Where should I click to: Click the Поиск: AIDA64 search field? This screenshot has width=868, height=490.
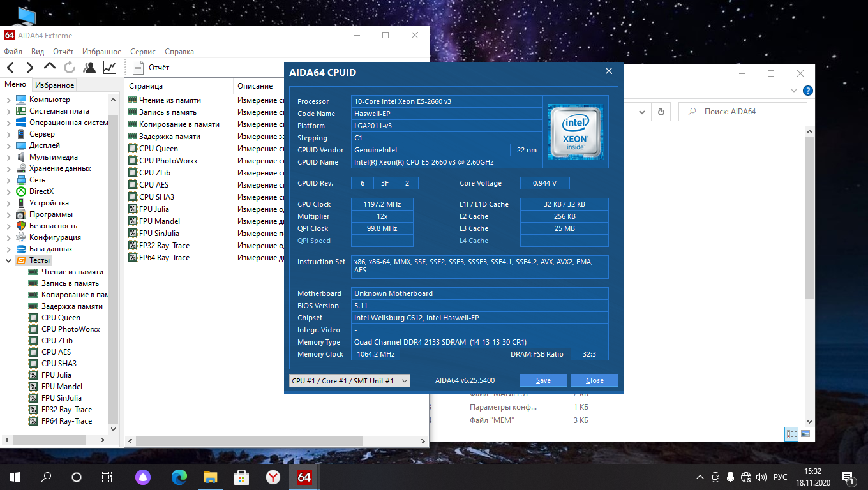[743, 112]
